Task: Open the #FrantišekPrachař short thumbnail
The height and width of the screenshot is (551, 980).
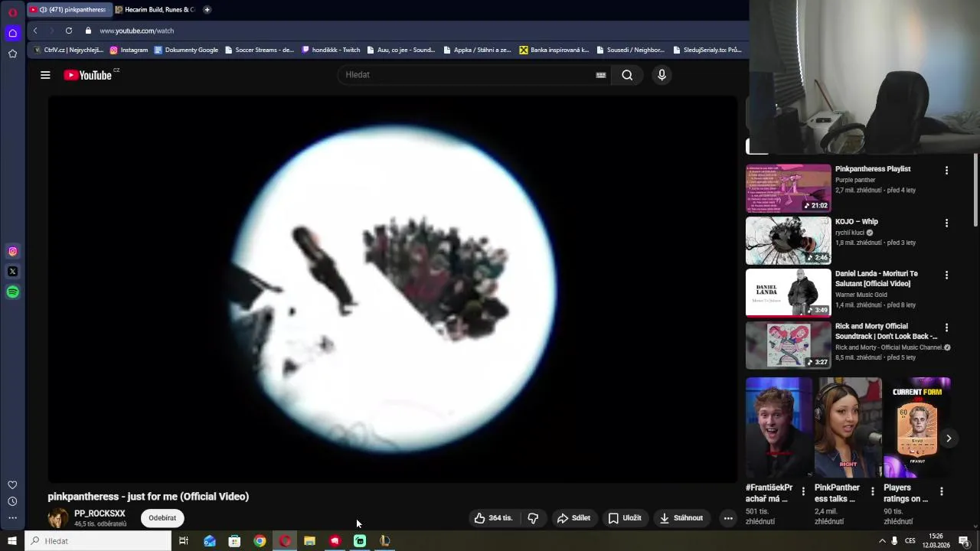Action: coord(779,428)
